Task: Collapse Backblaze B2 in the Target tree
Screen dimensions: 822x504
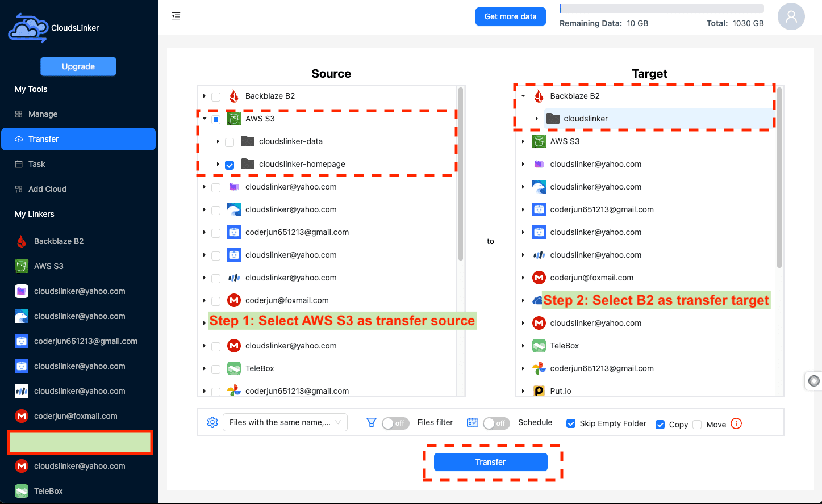Action: click(523, 96)
